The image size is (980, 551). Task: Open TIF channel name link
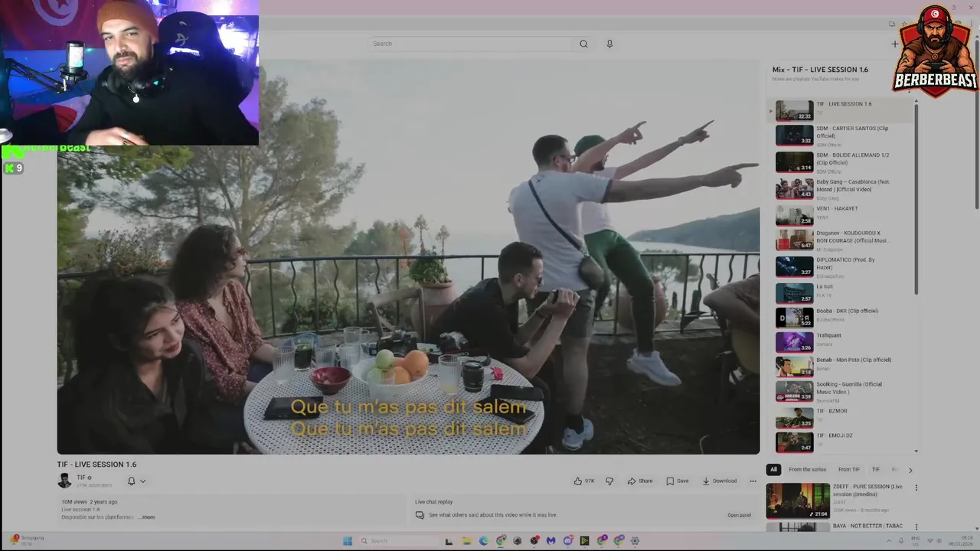81,478
